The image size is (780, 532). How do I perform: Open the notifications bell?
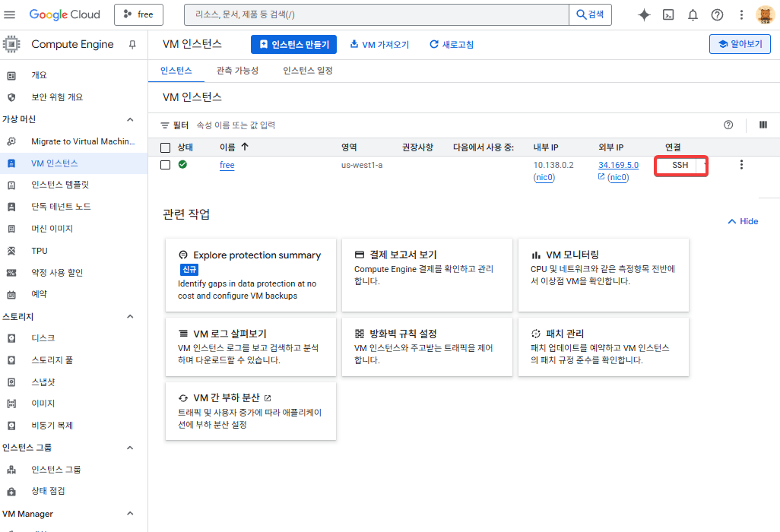693,14
